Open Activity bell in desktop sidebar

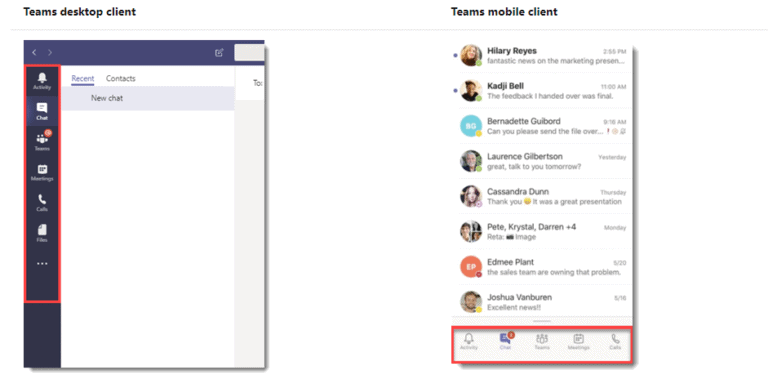[x=42, y=81]
